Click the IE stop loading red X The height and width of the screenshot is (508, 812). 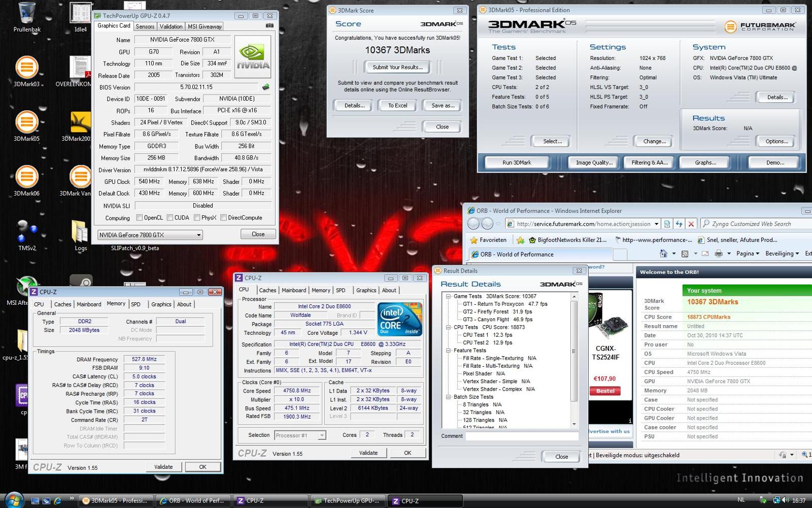[691, 224]
